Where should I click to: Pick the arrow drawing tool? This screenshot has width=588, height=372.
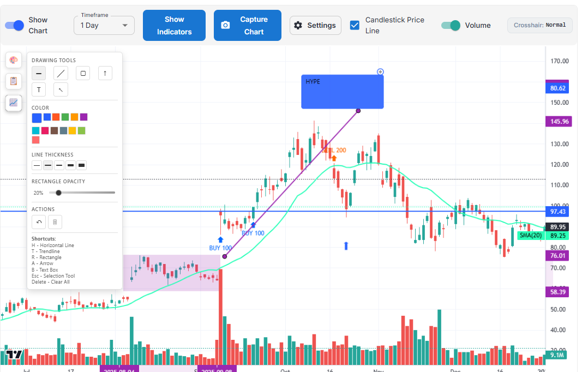[x=105, y=73]
